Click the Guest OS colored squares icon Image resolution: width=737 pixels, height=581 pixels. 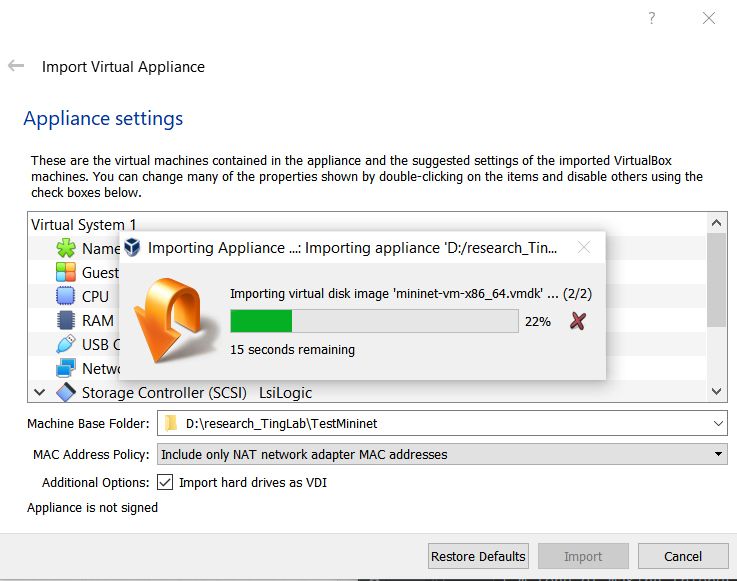coord(66,272)
